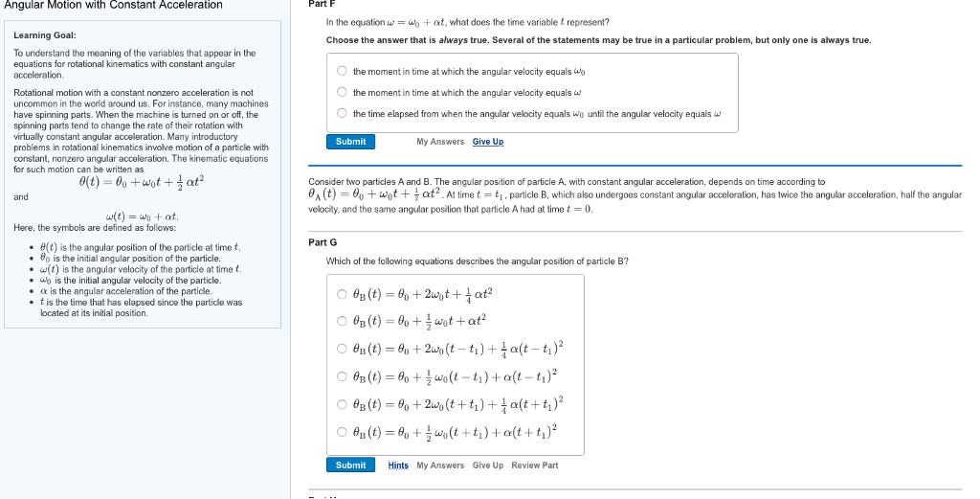Click the Angular Motion with Constant Acceleration title
Image resolution: width=980 pixels, height=499 pixels.
[114, 6]
